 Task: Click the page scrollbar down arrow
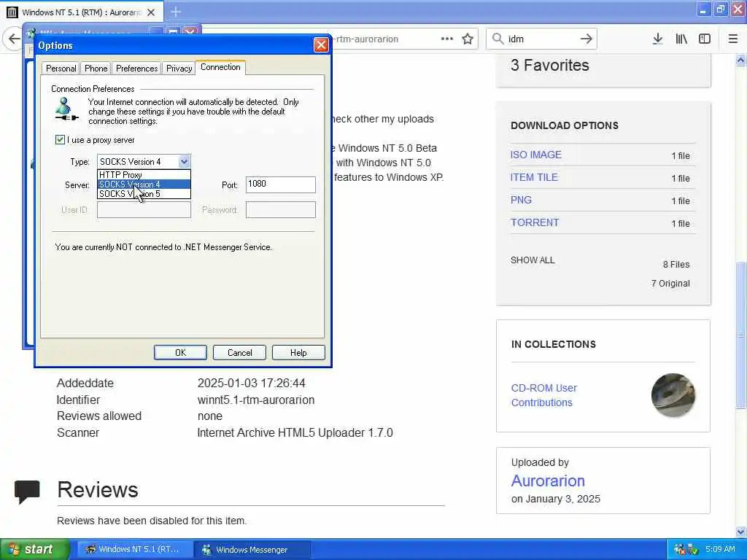point(740,532)
